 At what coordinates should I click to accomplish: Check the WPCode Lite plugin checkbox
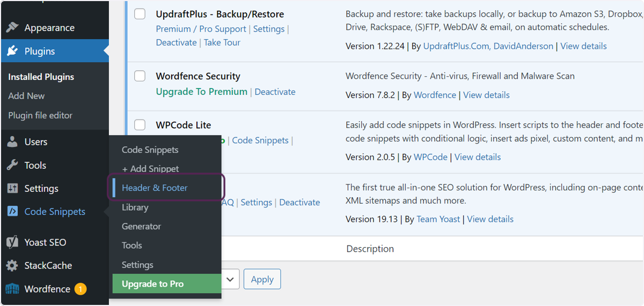point(140,125)
